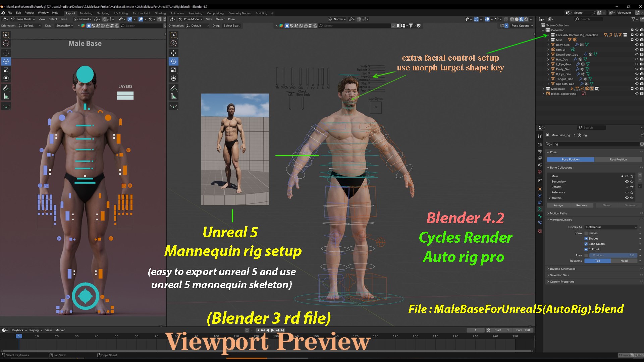The height and width of the screenshot is (362, 644).
Task: Open the Pose menu in right viewport header
Action: pyautogui.click(x=231, y=19)
